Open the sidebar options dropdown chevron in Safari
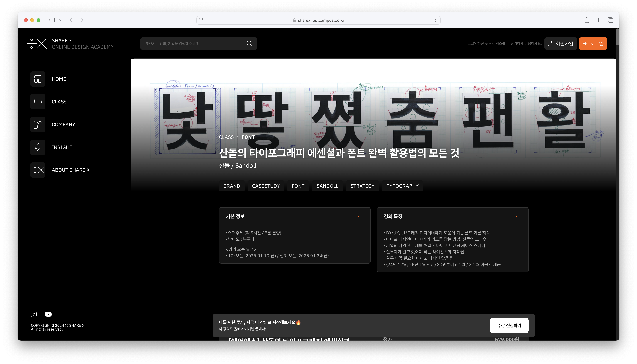The image size is (637, 364). point(60,20)
